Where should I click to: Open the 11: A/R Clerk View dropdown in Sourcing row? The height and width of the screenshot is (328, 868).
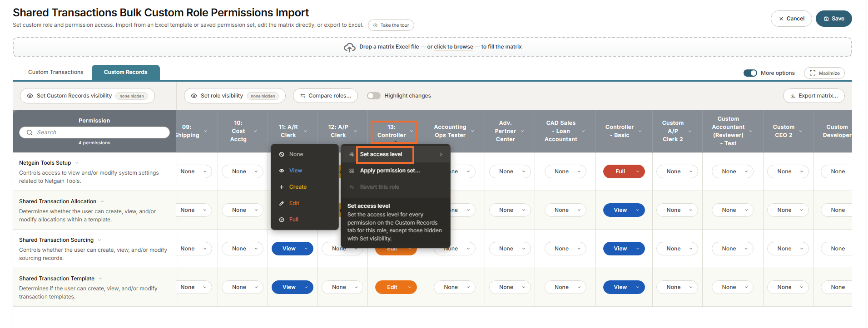pos(293,249)
